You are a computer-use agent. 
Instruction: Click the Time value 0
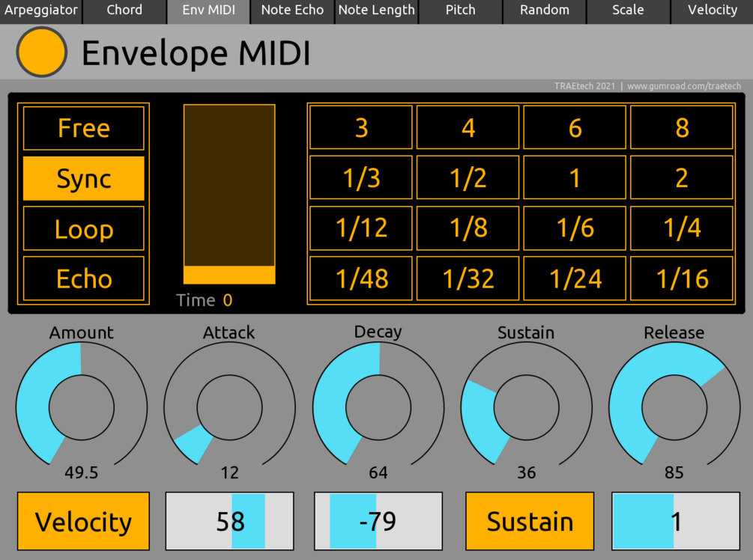(228, 300)
